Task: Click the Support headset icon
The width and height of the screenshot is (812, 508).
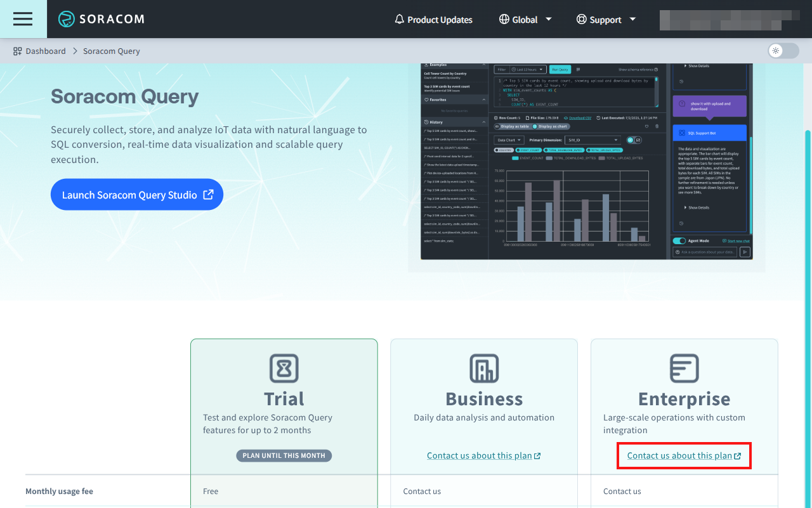Action: [x=581, y=20]
